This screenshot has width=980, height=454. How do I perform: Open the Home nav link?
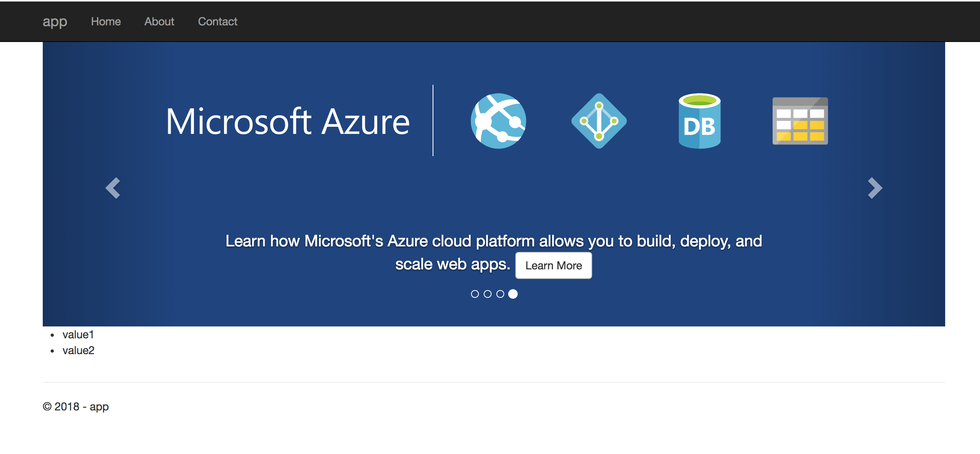pos(106,21)
